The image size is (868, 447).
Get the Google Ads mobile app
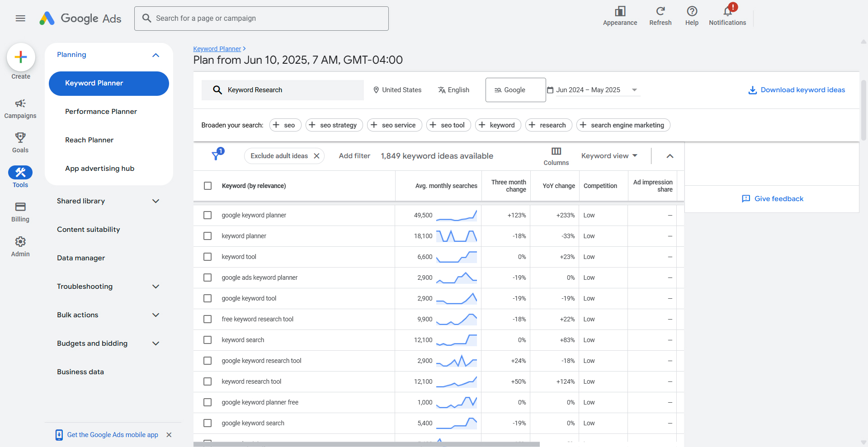pos(113,435)
